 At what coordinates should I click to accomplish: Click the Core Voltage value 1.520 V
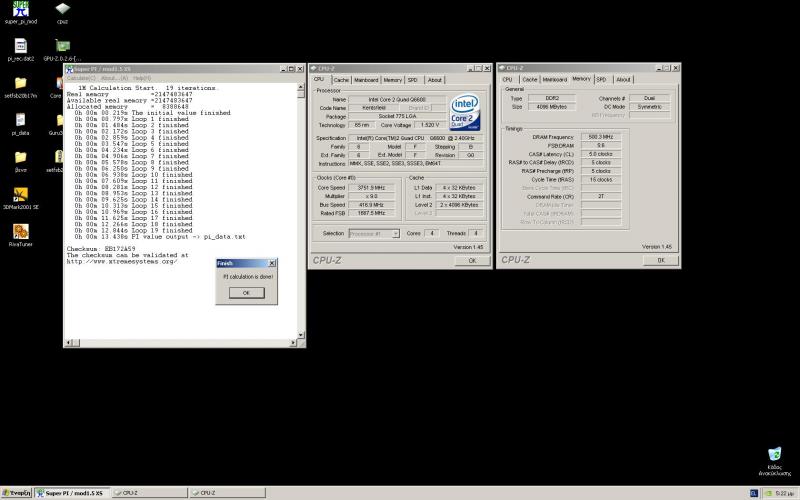[x=430, y=125]
